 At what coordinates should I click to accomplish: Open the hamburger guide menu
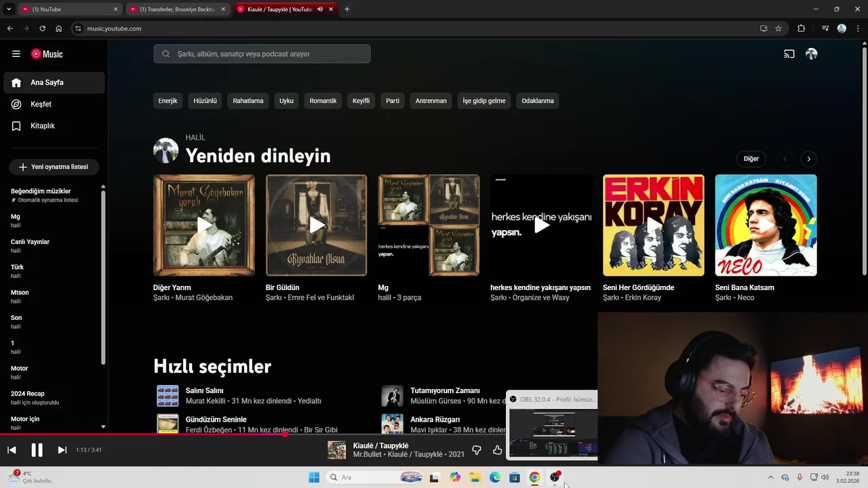tap(16, 54)
